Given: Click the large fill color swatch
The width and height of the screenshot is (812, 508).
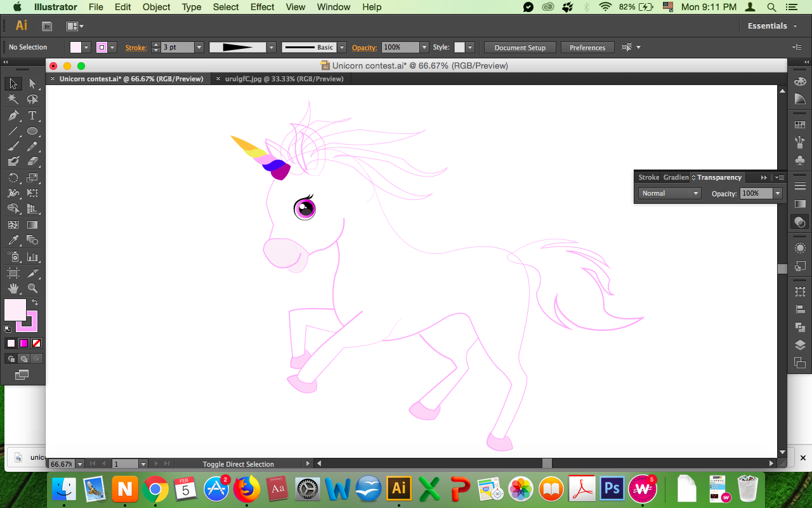Looking at the screenshot, I should coord(15,310).
